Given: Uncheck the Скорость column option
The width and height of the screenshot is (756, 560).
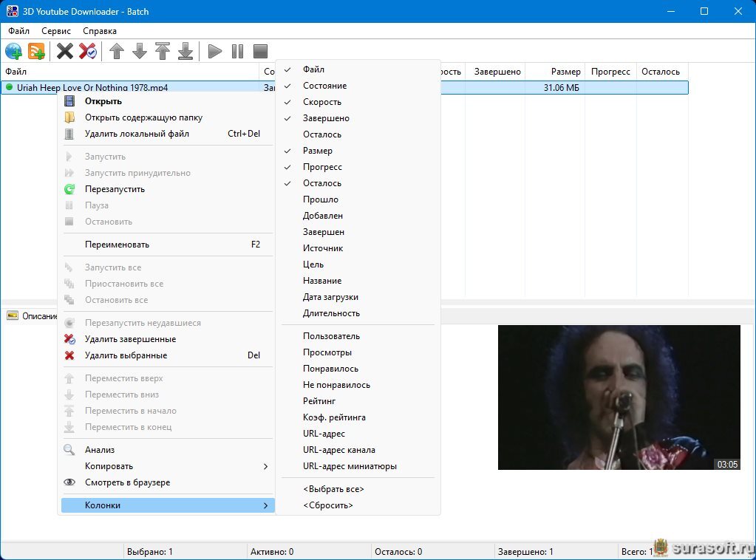Looking at the screenshot, I should (358, 102).
